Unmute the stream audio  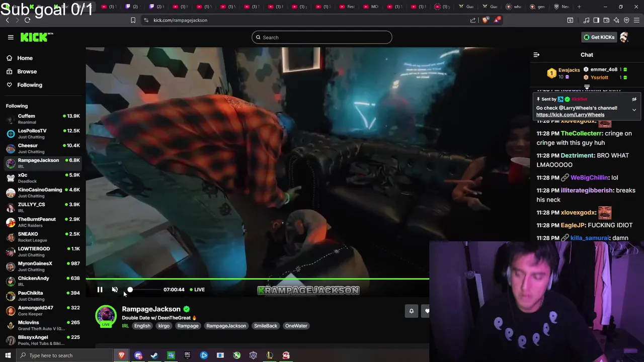(x=115, y=290)
